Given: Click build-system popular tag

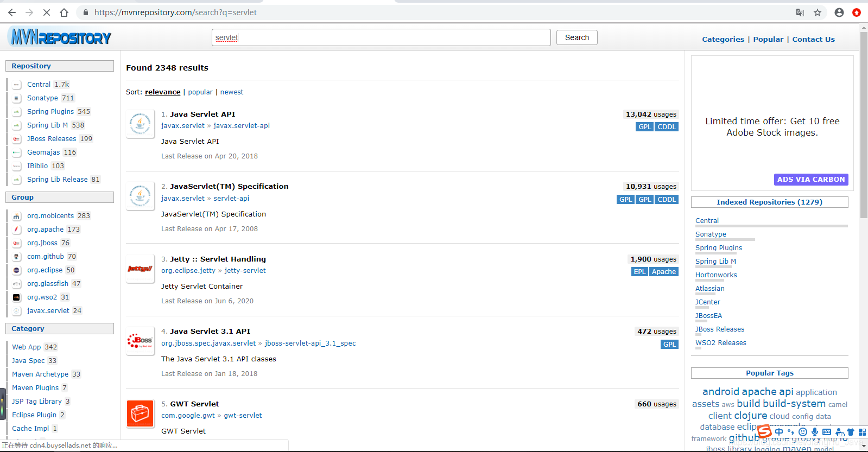Looking at the screenshot, I should (x=794, y=404).
